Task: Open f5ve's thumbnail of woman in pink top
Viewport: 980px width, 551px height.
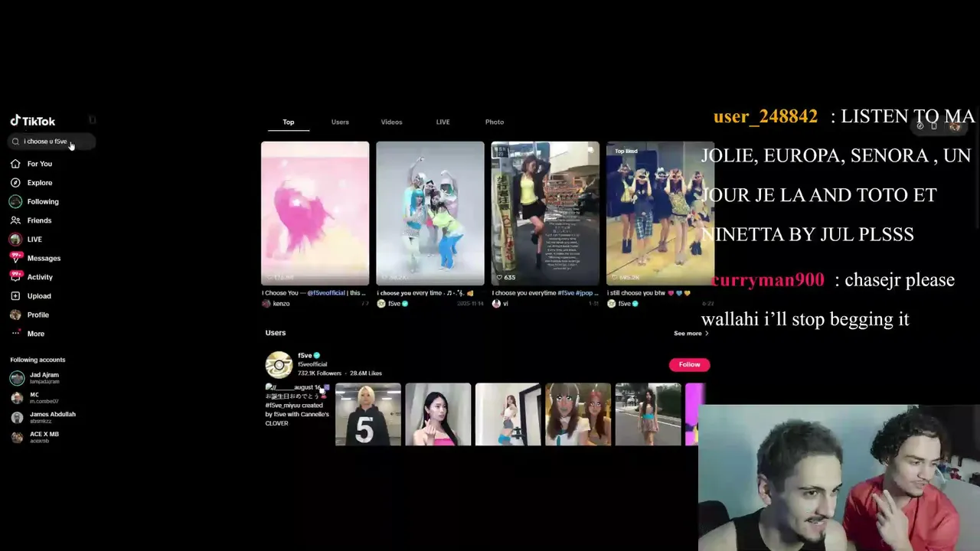Action: (438, 414)
